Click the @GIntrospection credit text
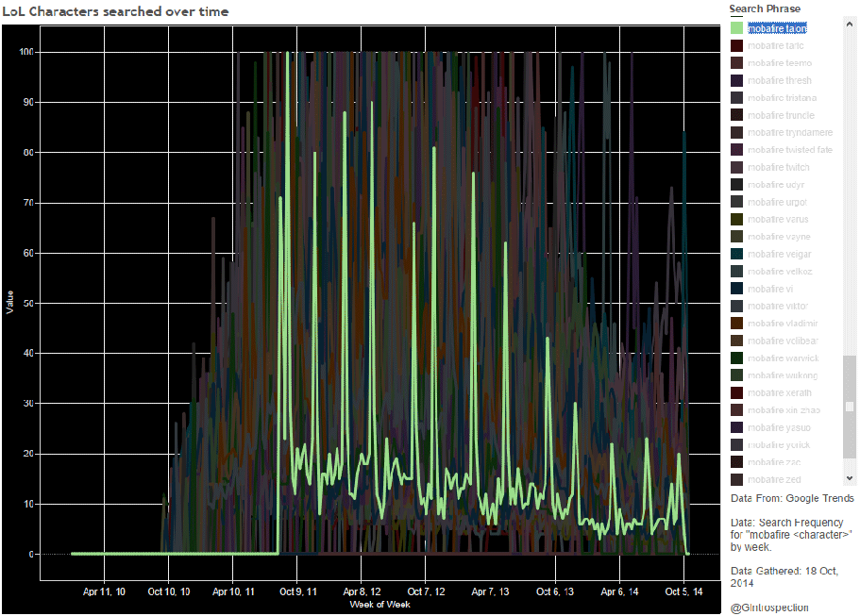Screen dimensions: 860x616 click(769, 608)
